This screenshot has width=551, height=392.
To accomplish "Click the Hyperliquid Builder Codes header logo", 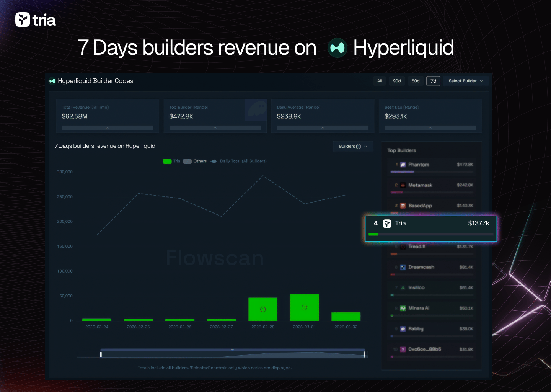I will click(x=52, y=81).
